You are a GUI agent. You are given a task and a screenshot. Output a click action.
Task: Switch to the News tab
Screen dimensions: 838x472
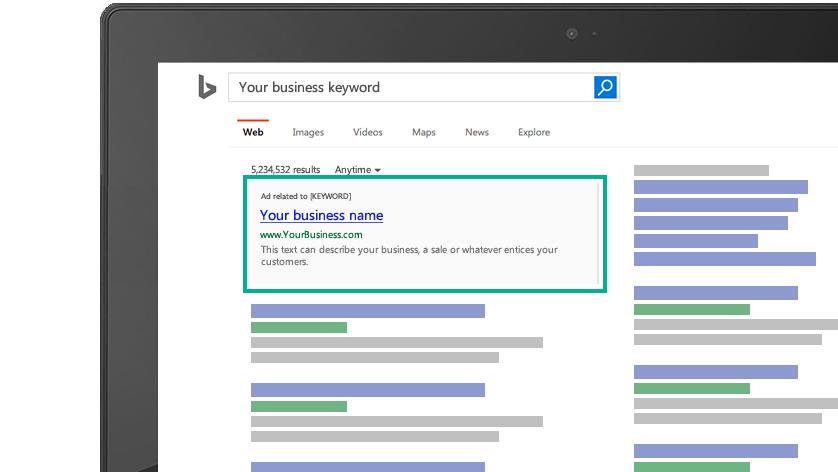[477, 132]
